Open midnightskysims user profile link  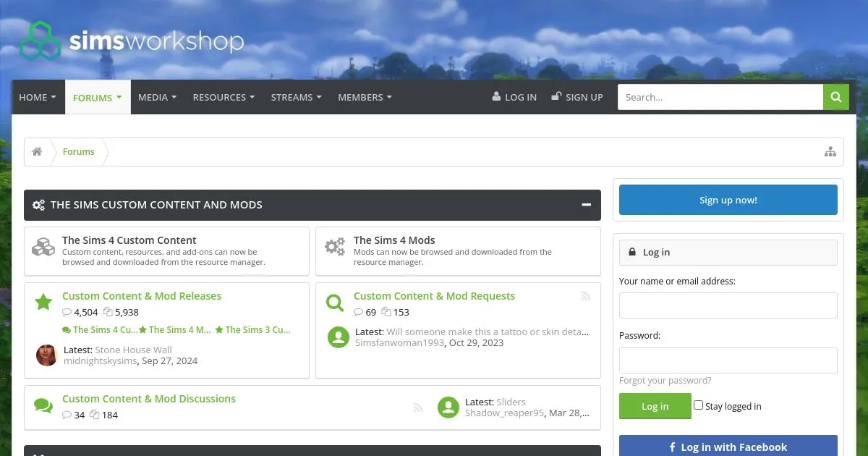click(100, 360)
